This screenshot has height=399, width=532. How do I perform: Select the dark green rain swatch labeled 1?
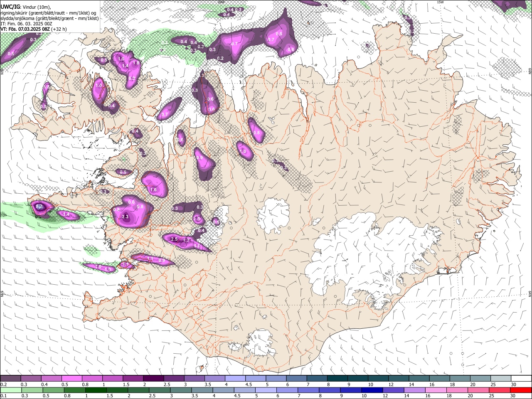tap(96, 390)
